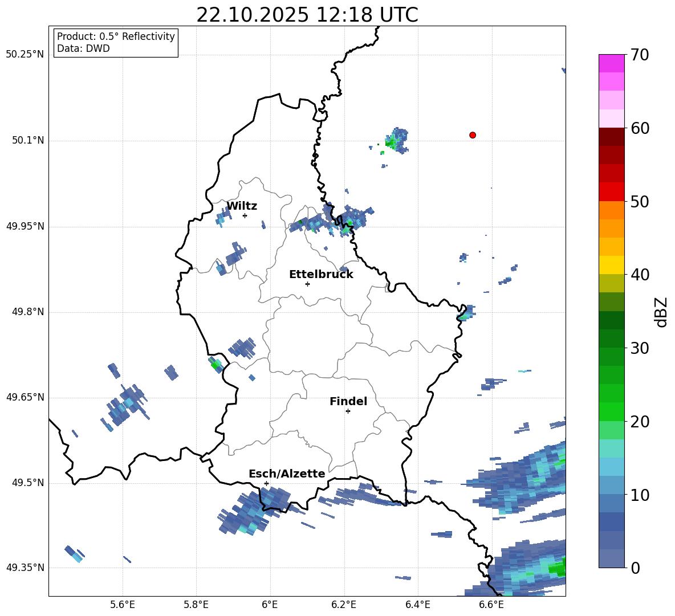Click the colorbar tick label 30
The image size is (675, 616).
639,348
